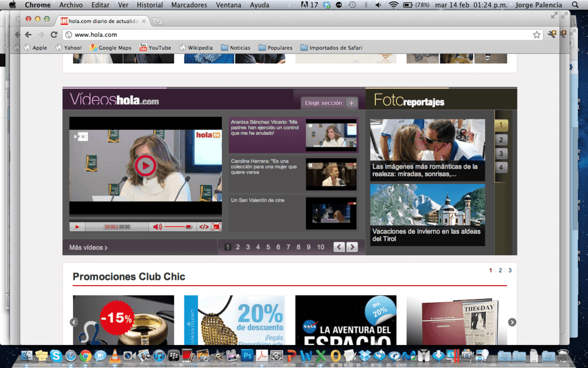Click the Promociones carousel left arrow
Viewport: 588px width, 368px height.
[x=74, y=322]
